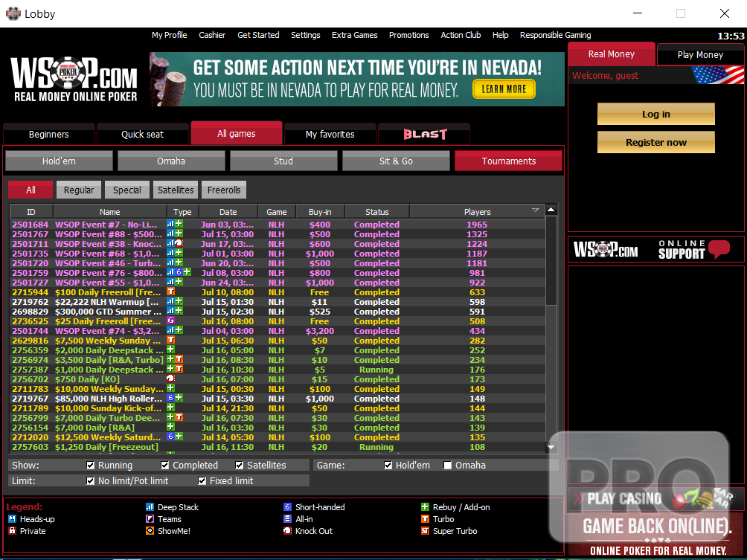Click the ShowMe! legend icon
The height and width of the screenshot is (560, 747).
tap(150, 531)
